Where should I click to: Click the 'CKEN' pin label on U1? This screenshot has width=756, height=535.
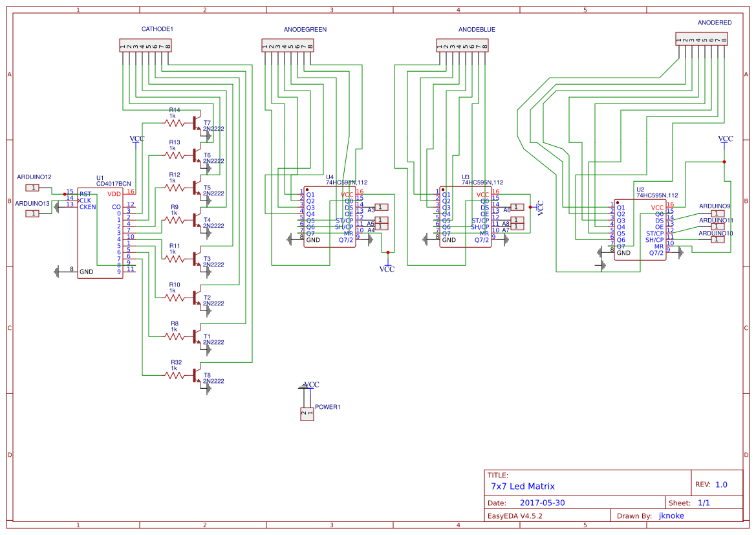88,207
